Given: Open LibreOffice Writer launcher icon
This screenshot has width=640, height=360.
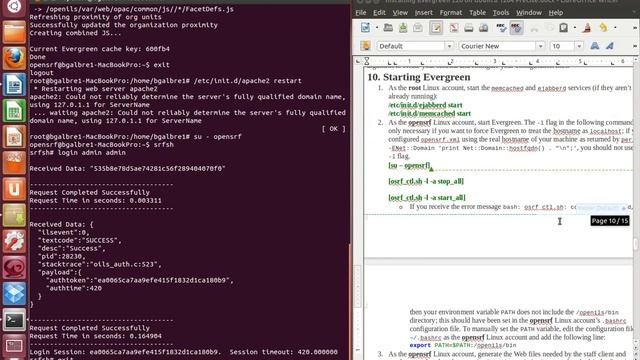Looking at the screenshot, I should (x=14, y=84).
